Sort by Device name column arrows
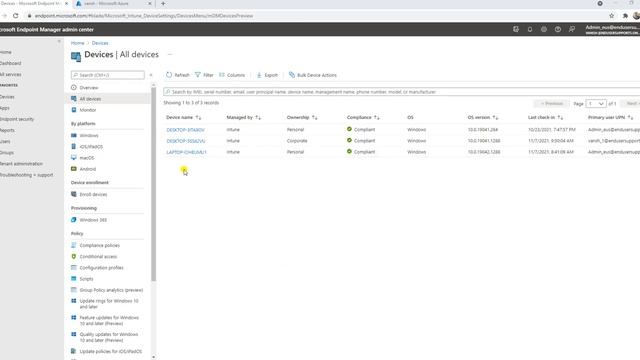Viewport: 640px width, 360px height. pos(198,118)
